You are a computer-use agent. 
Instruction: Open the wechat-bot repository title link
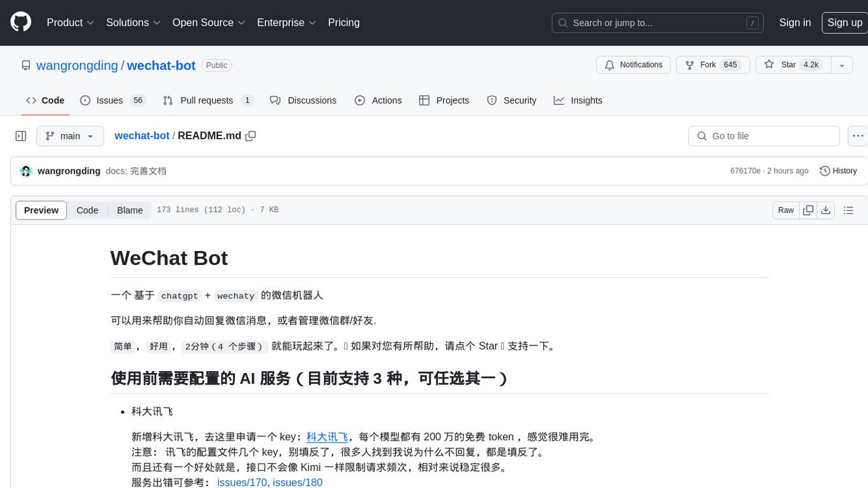(161, 65)
